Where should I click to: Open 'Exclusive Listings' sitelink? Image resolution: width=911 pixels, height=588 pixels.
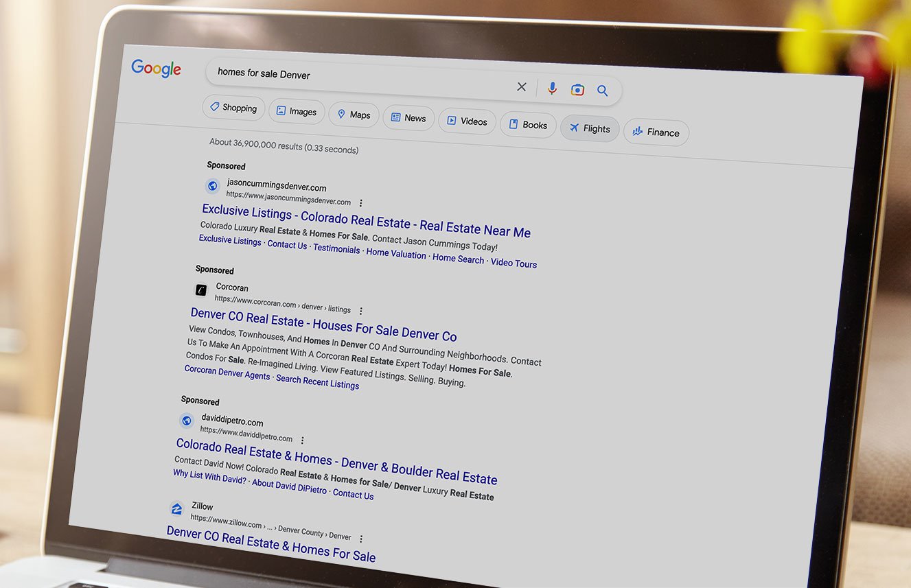tap(230, 240)
